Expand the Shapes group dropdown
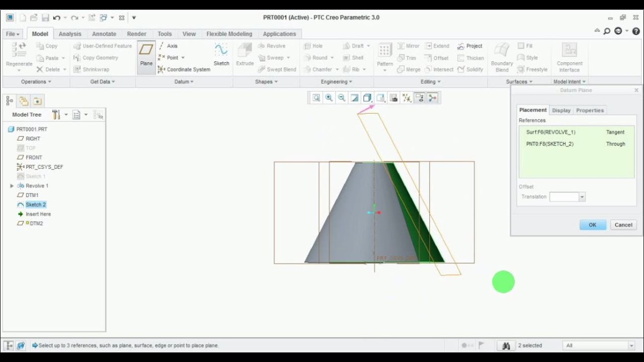Screen dimensions: 644x362 (x=266, y=81)
